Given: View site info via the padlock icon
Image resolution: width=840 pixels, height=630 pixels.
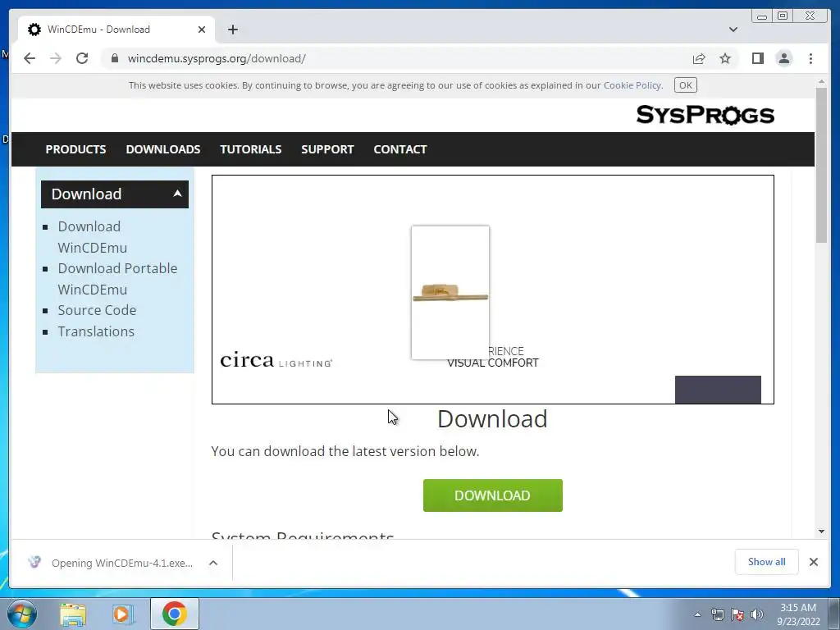Looking at the screenshot, I should 114,58.
